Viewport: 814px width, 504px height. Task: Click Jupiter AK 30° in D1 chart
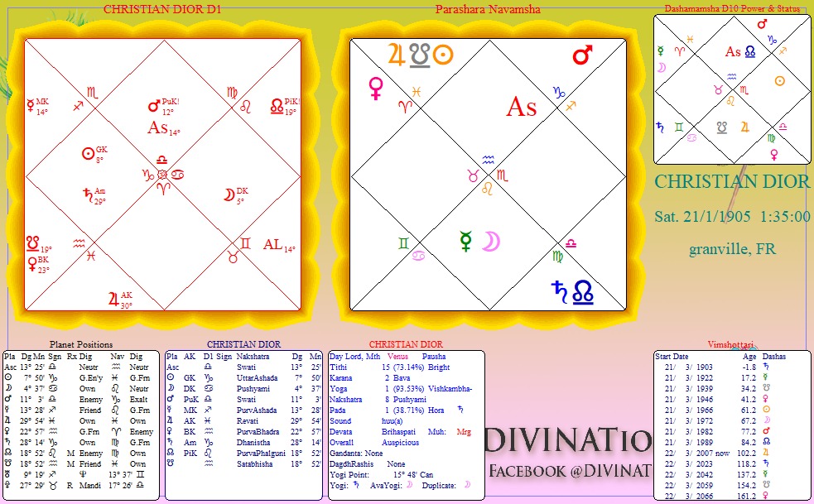click(120, 300)
